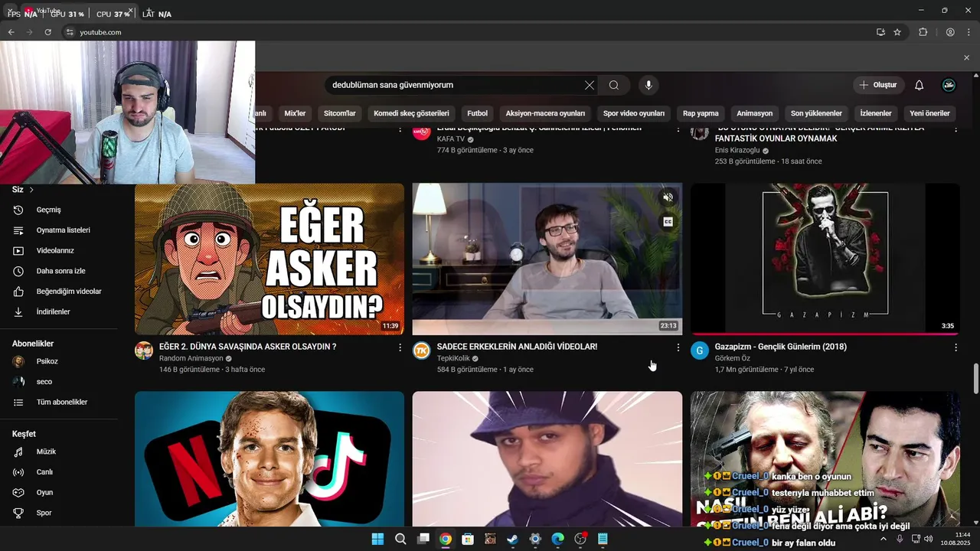This screenshot has height=551, width=980.
Task: Open more options for SADECE ERKEKLERİN video
Action: [678, 347]
